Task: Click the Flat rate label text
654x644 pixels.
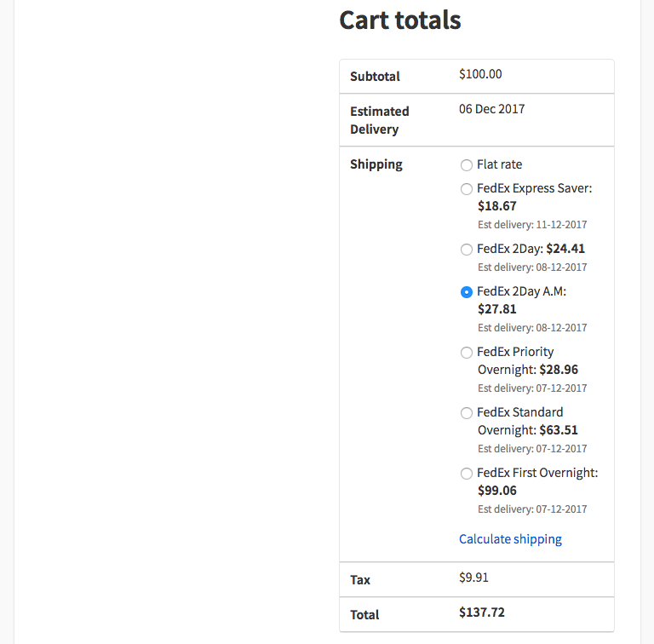Action: 499,164
